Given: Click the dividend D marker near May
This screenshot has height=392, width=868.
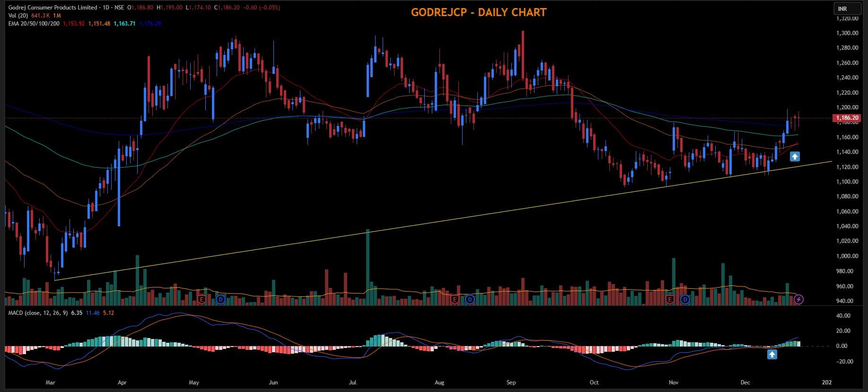Looking at the screenshot, I should [x=220, y=299].
